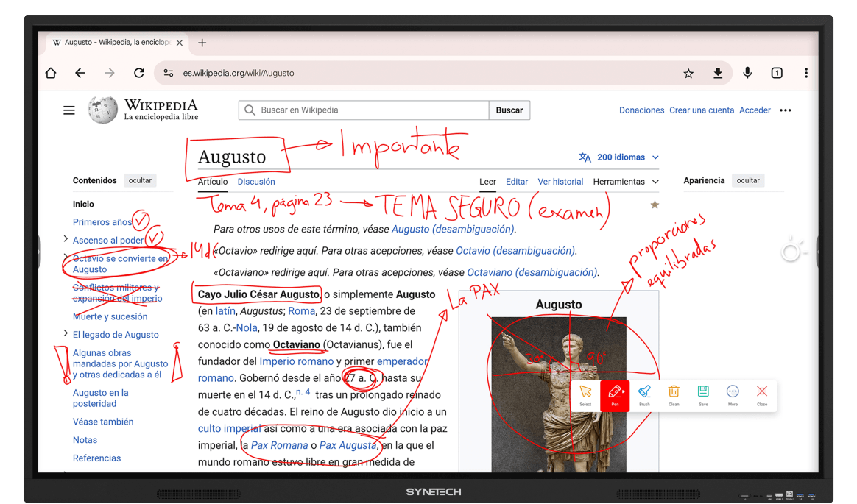Bookmark this page with the star icon
Image resolution: width=857 pixels, height=504 pixels.
coord(688,73)
